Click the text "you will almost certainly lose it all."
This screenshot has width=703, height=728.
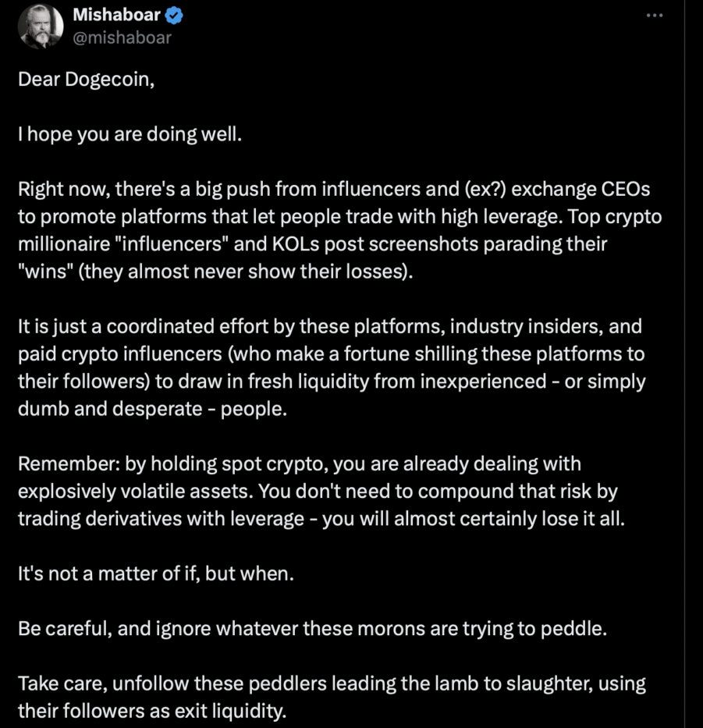pyautogui.click(x=474, y=518)
